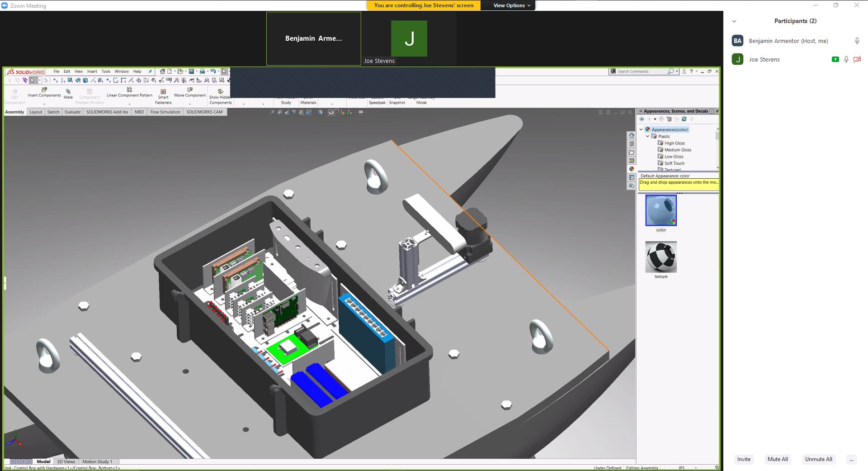Click the Edit Appearance icon in view toolbar
Image resolution: width=868 pixels, height=471 pixels.
[x=342, y=112]
